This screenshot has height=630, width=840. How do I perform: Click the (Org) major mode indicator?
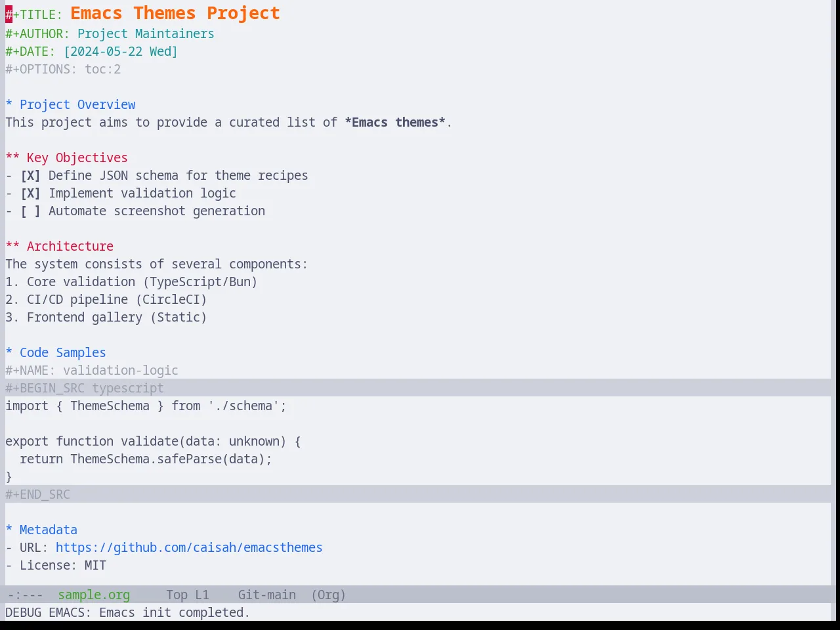coord(328,595)
